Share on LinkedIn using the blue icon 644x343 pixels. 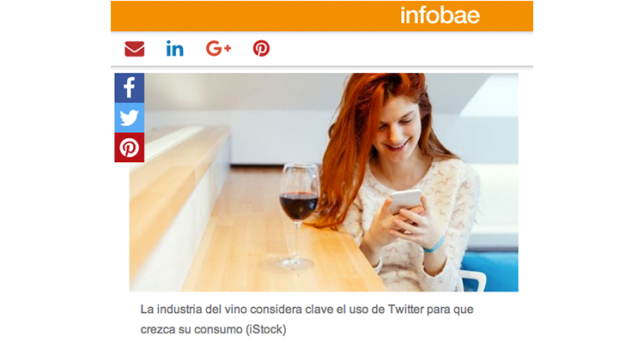coord(175,48)
